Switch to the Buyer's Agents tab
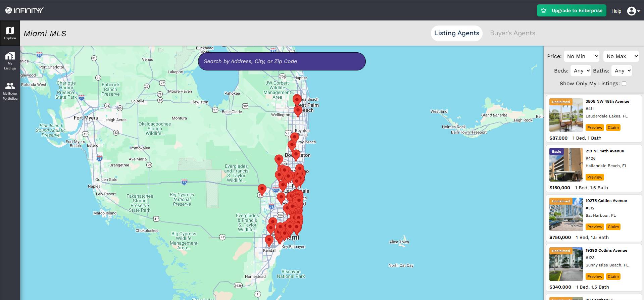 [x=512, y=33]
